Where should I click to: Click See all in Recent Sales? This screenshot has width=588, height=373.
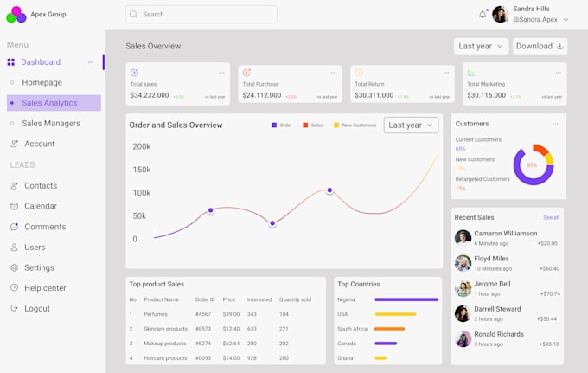(x=552, y=217)
